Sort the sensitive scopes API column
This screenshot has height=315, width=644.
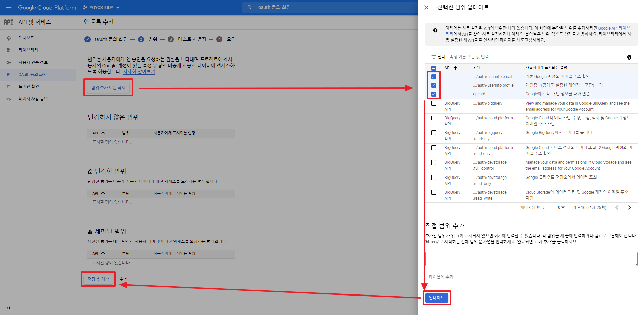99,194
